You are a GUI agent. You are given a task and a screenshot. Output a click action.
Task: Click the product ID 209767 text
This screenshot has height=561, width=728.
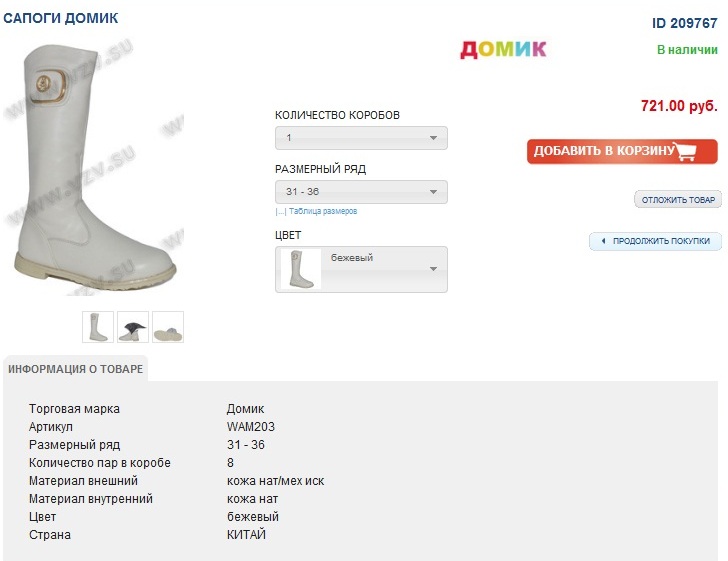684,23
